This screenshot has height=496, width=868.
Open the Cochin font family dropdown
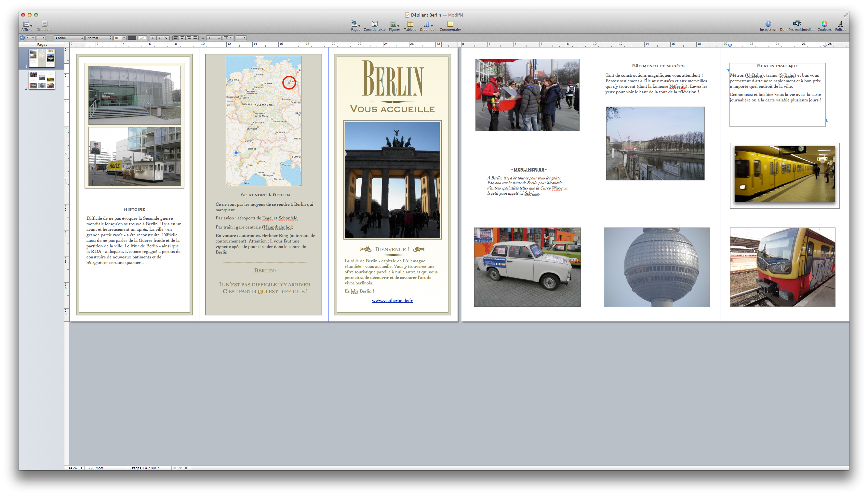[x=69, y=38]
